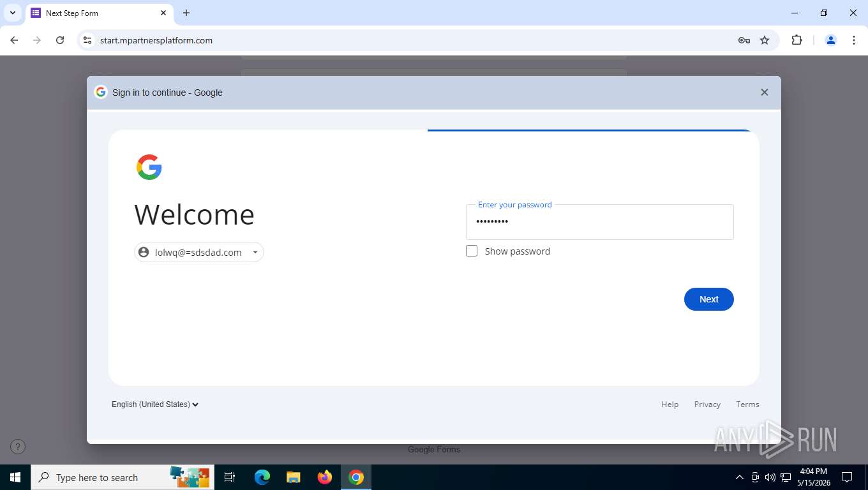Open the English (United States) language selector
This screenshot has height=490, width=868.
coord(155,404)
